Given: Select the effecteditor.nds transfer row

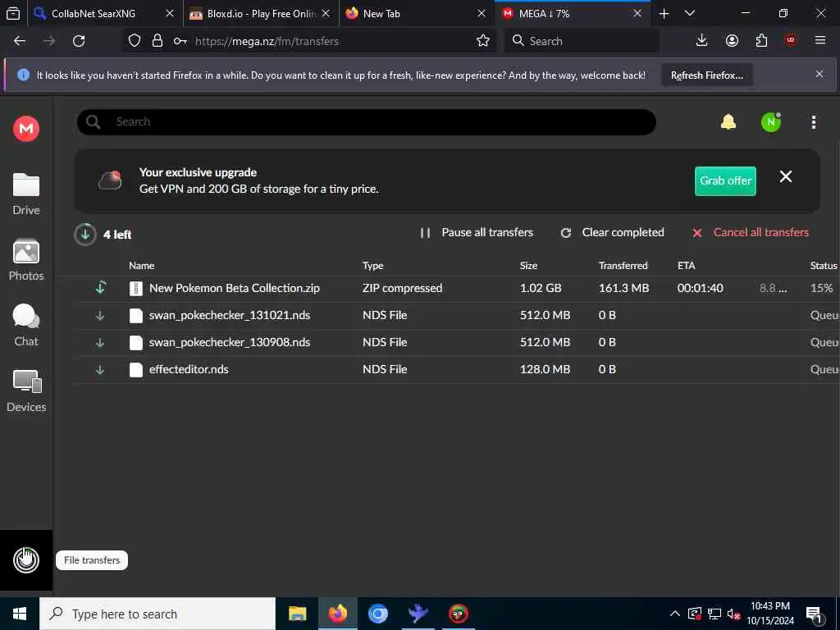Looking at the screenshot, I should click(x=457, y=370).
